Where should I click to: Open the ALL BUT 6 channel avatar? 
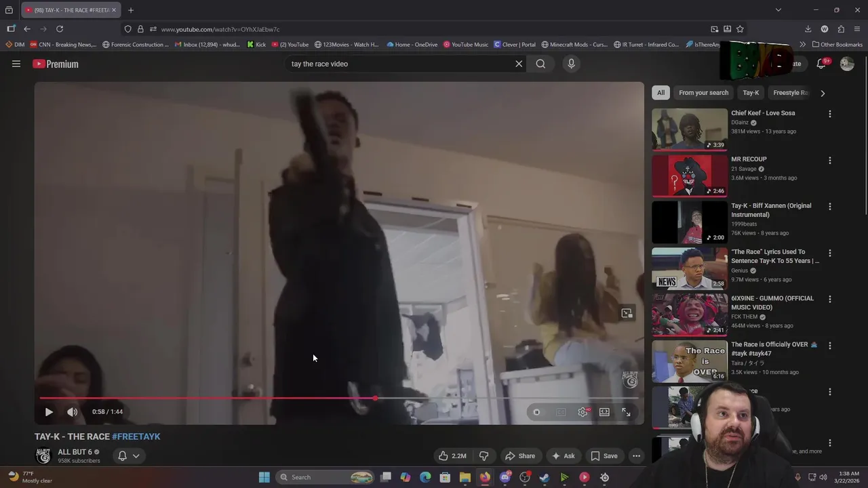point(43,456)
